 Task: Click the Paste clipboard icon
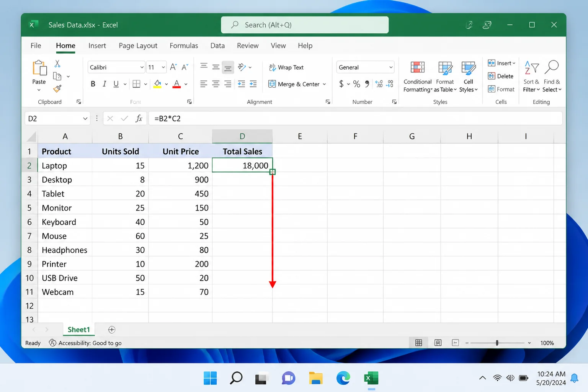tap(39, 68)
